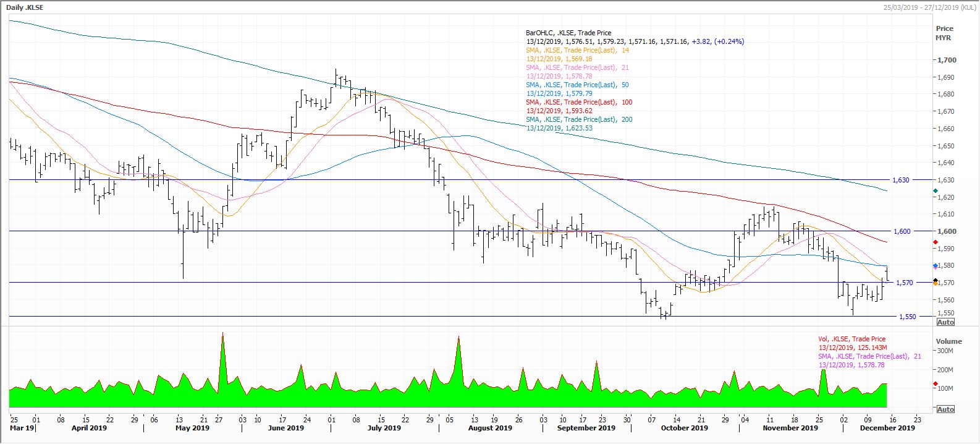
Task: Toggle Auto scaling on the price axis
Action: [x=945, y=322]
